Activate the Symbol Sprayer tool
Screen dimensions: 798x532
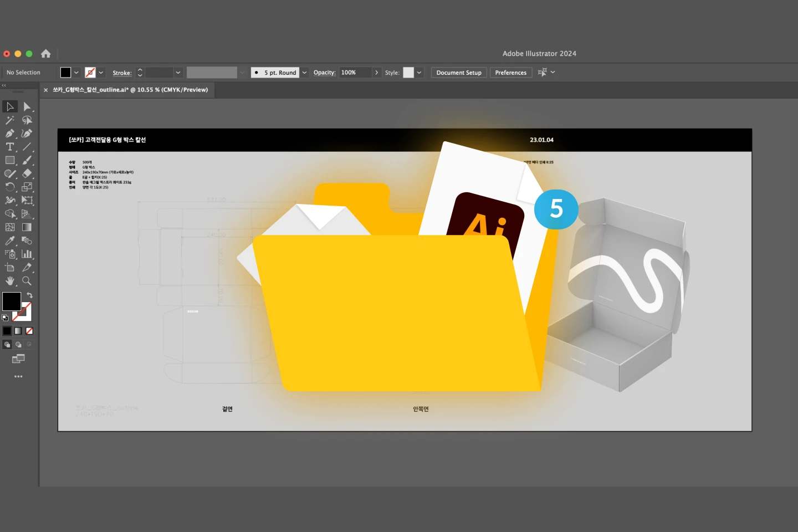[x=10, y=254]
